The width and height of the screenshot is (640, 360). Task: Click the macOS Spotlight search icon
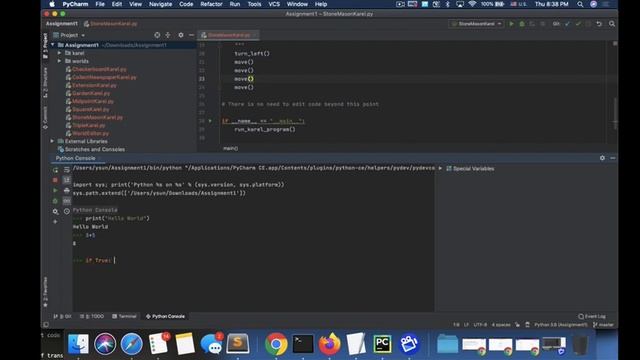(580, 4)
